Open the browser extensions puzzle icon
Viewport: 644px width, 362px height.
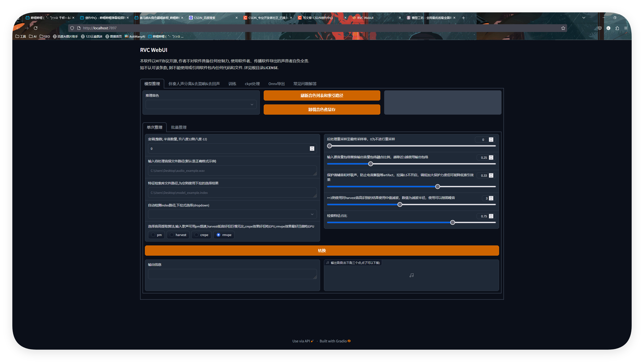click(617, 28)
